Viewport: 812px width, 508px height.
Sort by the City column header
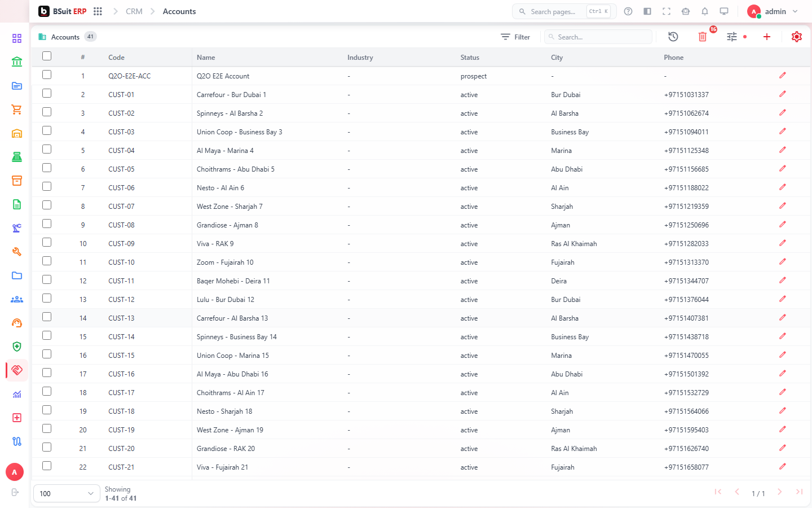[x=557, y=58]
